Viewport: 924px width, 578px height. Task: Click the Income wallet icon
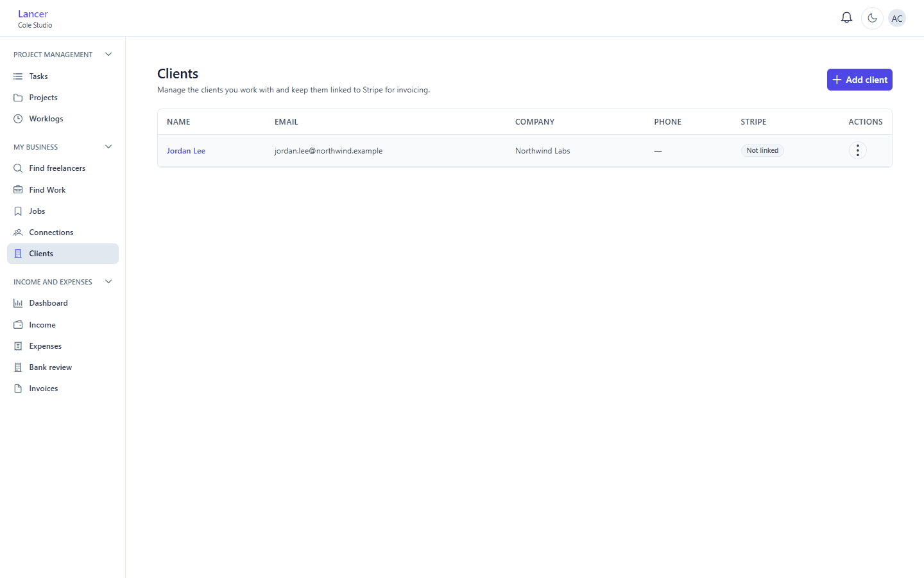(18, 325)
